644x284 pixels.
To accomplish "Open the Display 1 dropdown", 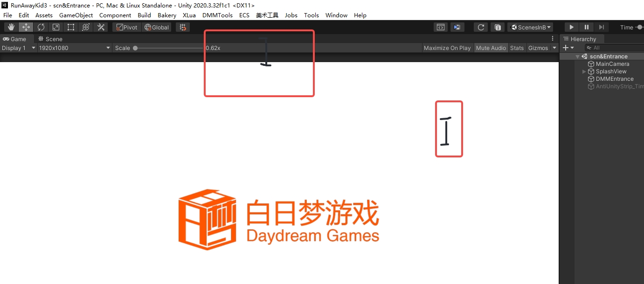I will [x=19, y=48].
